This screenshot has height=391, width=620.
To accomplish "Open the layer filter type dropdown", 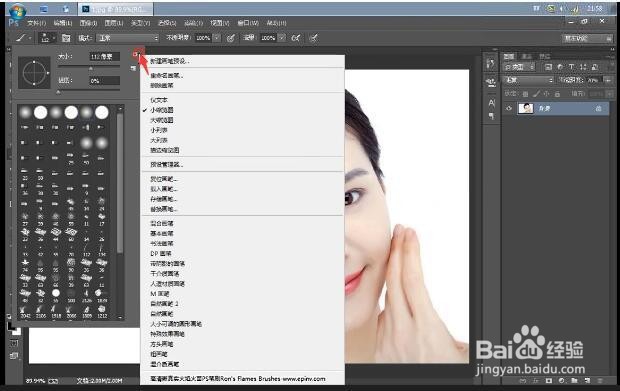I will (520, 67).
